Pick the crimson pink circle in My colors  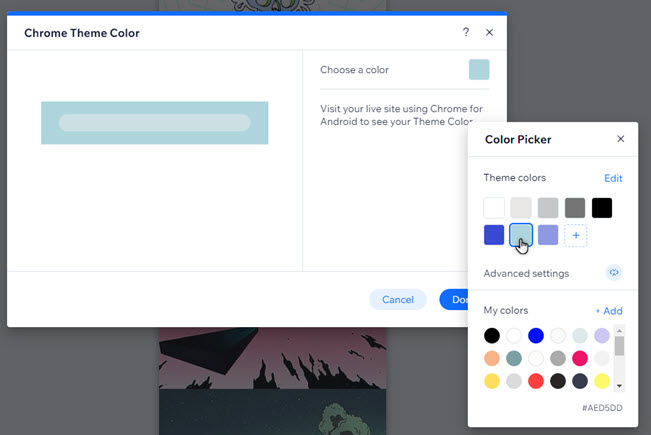[x=580, y=358]
